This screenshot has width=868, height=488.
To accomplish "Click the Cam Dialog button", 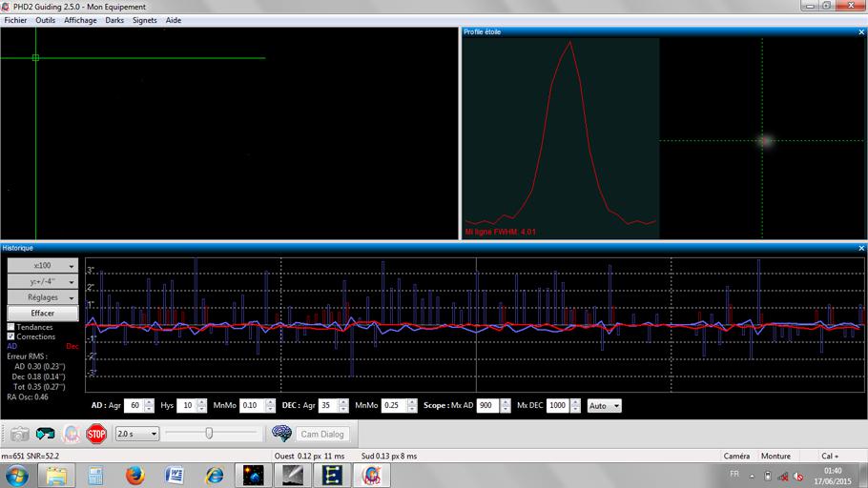I will pyautogui.click(x=322, y=435).
